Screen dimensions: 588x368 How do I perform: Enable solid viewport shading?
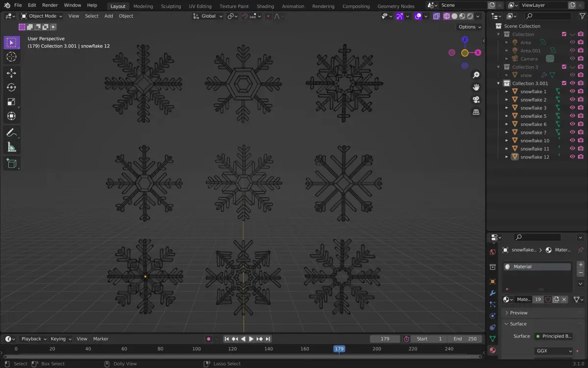point(454,16)
